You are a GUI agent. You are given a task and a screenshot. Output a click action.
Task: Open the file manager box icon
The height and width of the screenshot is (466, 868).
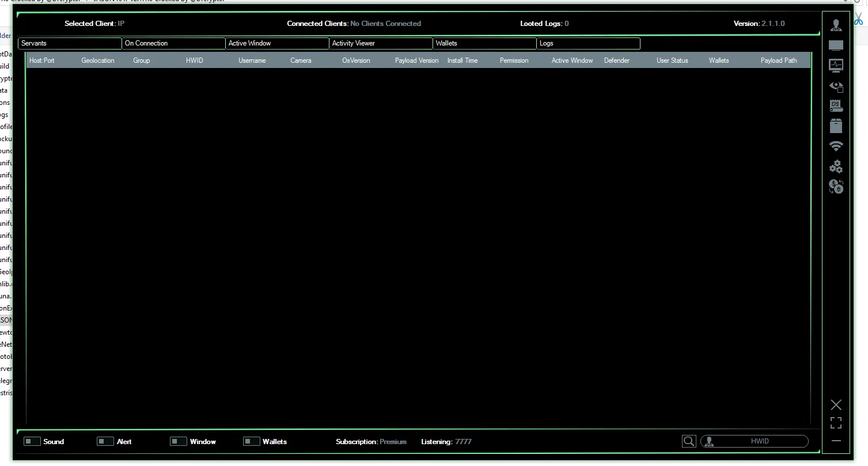tap(836, 126)
